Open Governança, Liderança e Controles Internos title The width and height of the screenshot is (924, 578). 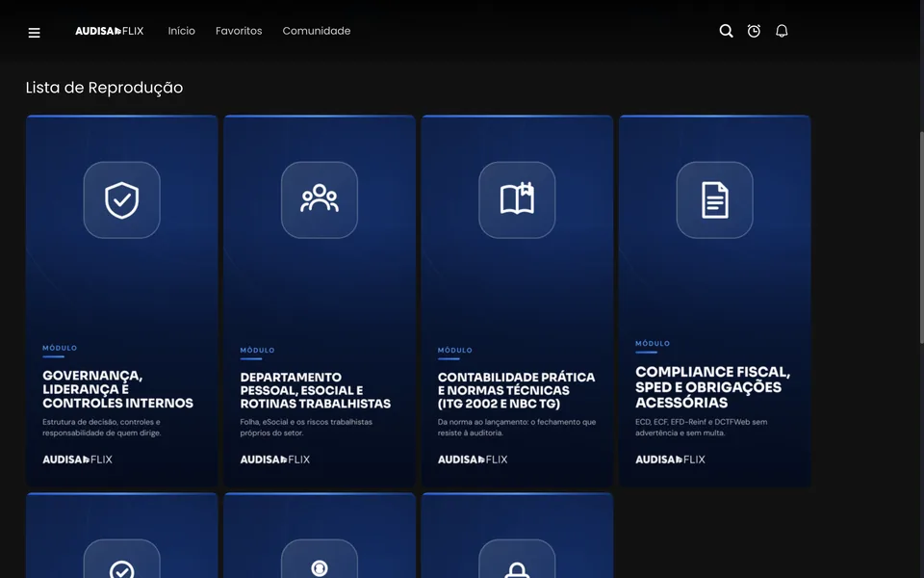point(117,389)
